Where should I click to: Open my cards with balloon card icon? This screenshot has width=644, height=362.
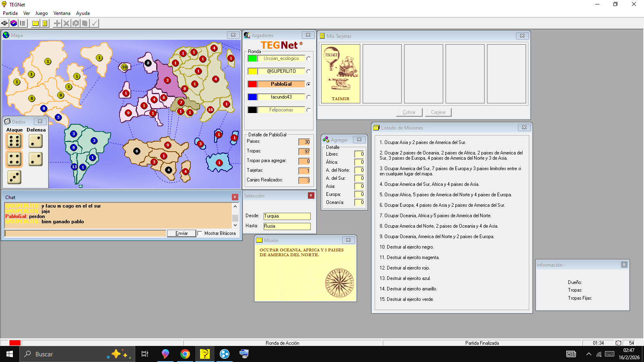point(45,23)
